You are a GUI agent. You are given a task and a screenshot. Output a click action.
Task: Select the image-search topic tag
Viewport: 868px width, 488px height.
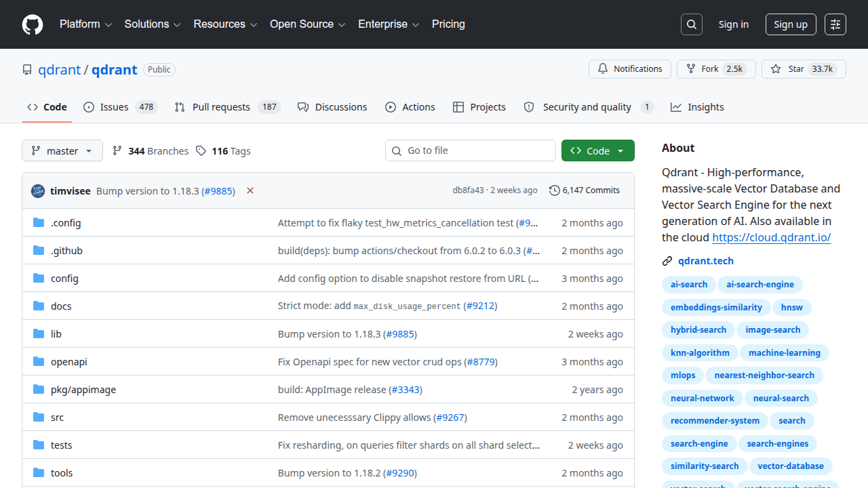pos(773,330)
